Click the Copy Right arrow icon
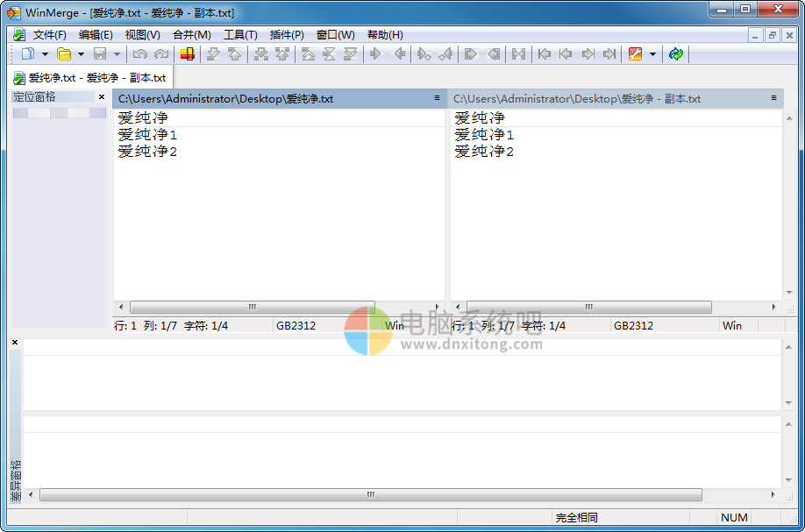Image resolution: width=805 pixels, height=532 pixels. pos(374,53)
